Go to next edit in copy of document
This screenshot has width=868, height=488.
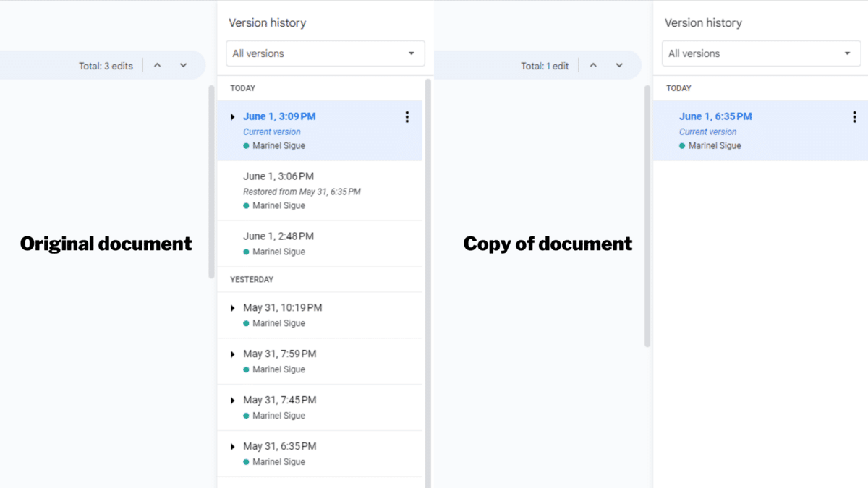pos(619,66)
